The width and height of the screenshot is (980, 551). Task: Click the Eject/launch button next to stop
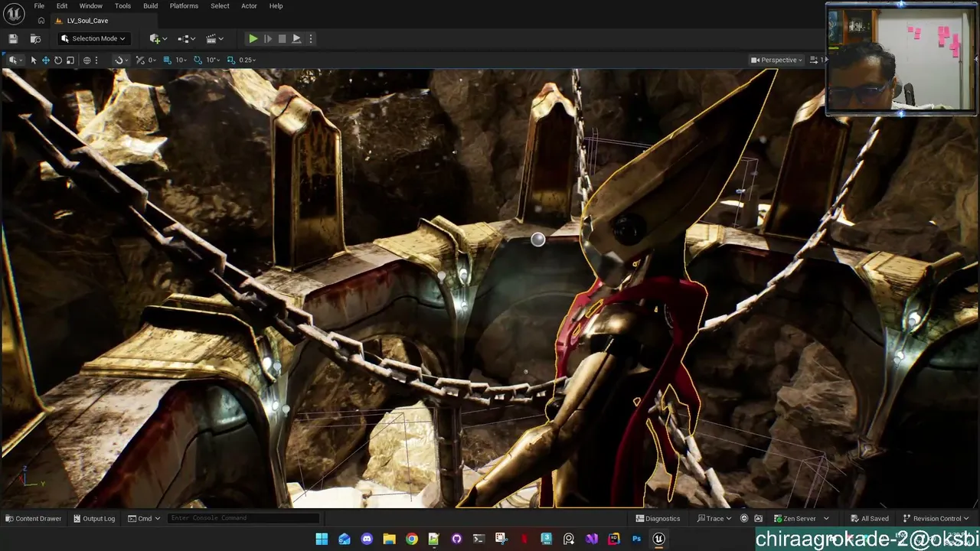(296, 38)
